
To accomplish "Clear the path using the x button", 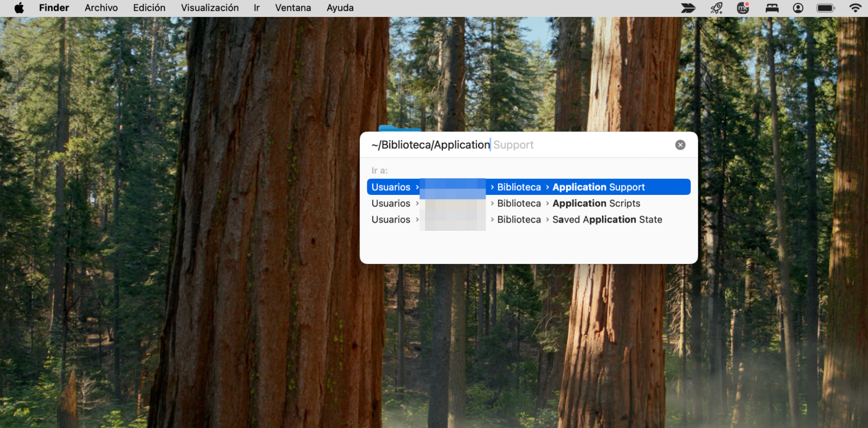I will [680, 145].
